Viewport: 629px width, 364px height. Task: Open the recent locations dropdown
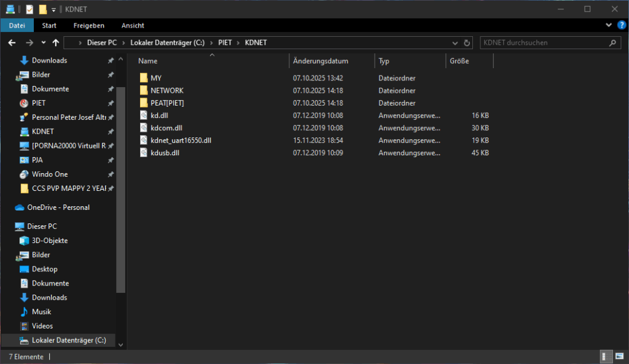tap(43, 43)
